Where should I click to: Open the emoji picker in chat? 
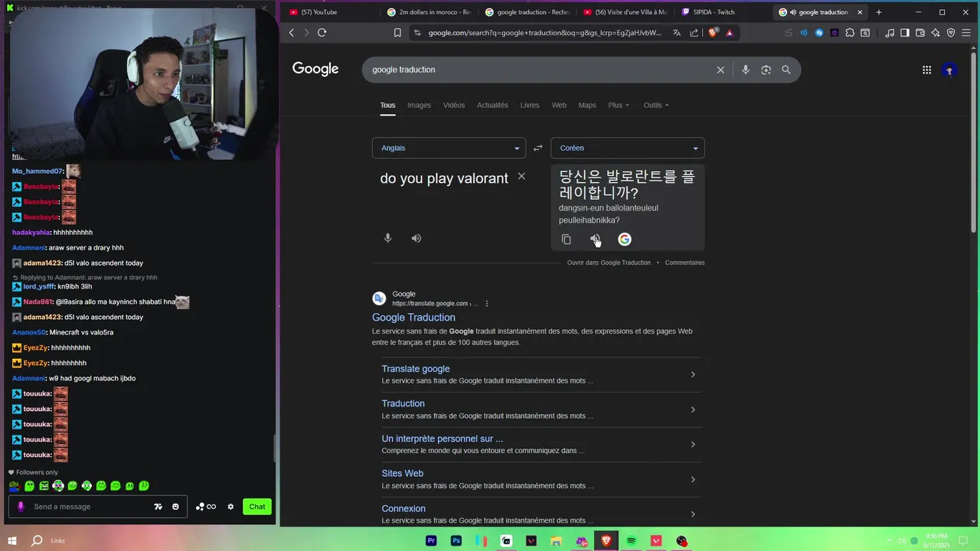pyautogui.click(x=175, y=507)
